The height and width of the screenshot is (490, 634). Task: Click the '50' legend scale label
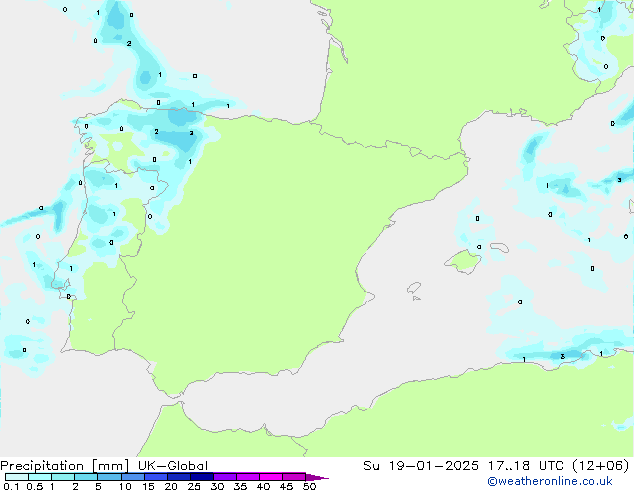point(310,486)
